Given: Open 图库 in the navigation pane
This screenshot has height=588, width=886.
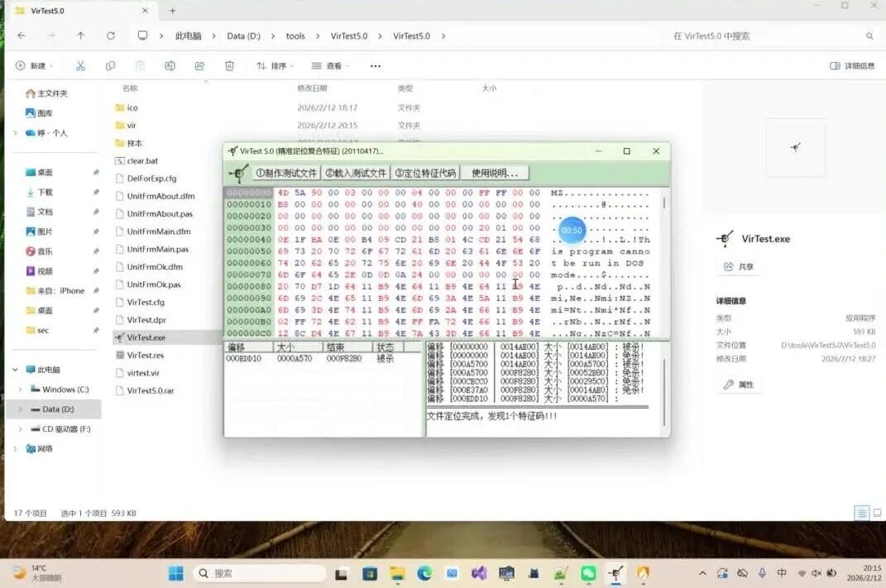Looking at the screenshot, I should pyautogui.click(x=39, y=113).
